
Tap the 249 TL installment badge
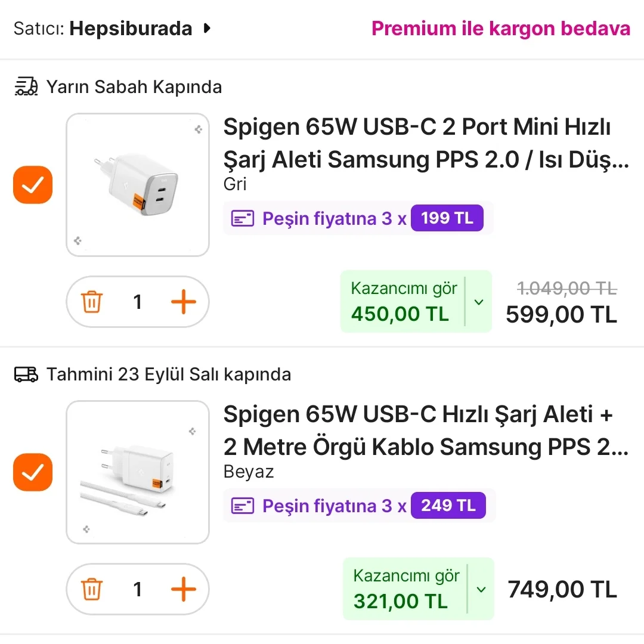448,506
